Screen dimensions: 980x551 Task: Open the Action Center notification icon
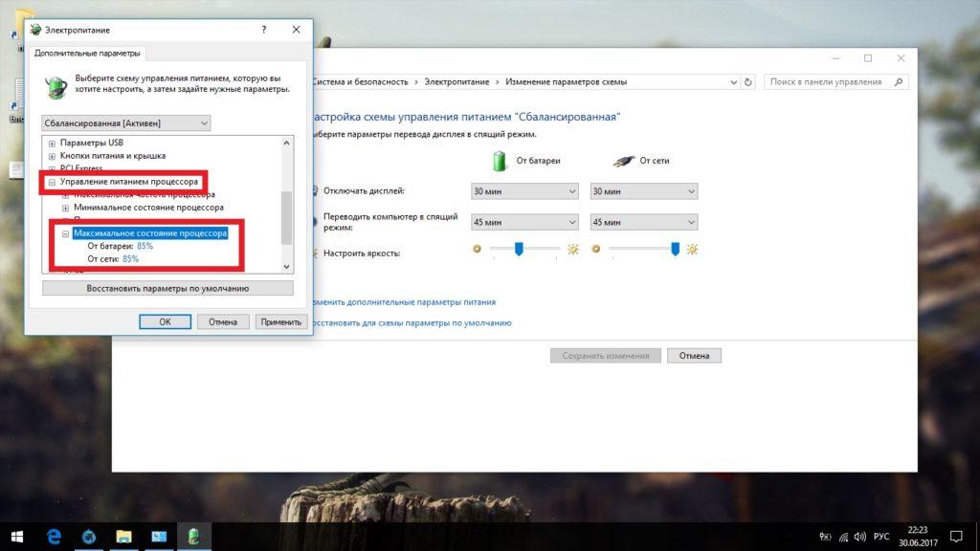point(956,537)
